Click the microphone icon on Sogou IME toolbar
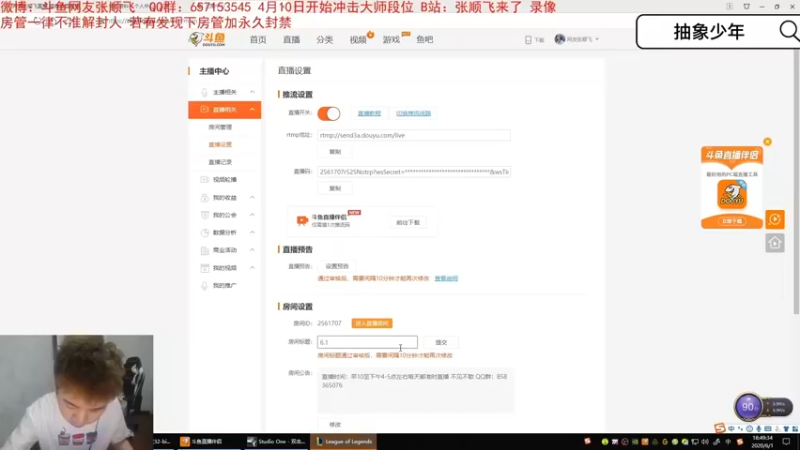The image size is (800, 450). click(x=759, y=429)
